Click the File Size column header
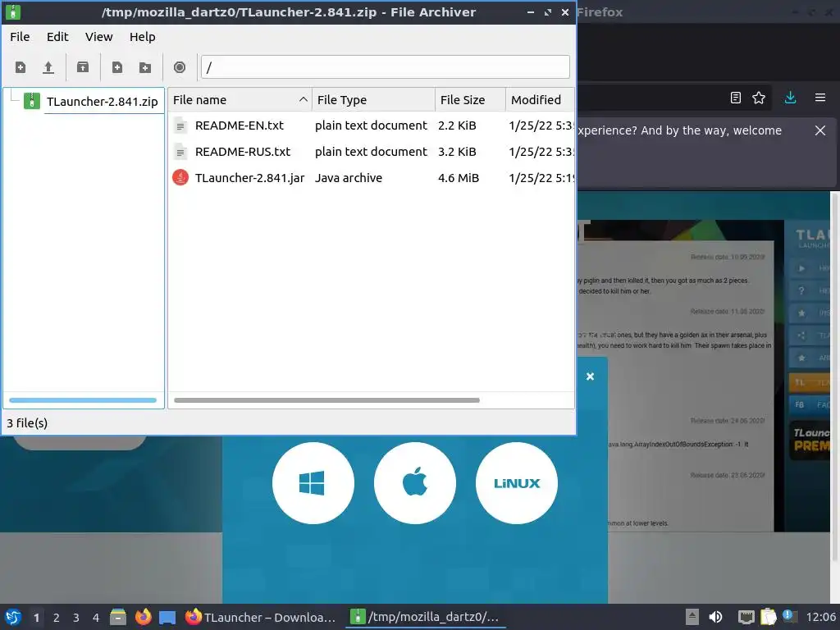 tap(470, 99)
